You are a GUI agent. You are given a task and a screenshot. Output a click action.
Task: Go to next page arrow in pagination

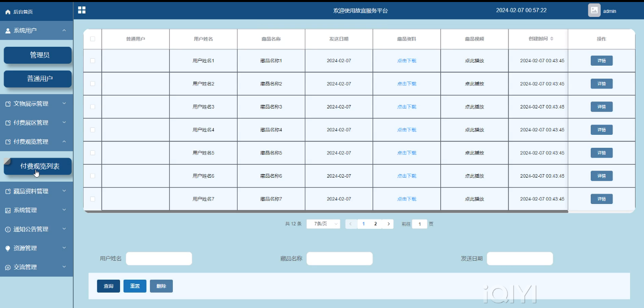tap(388, 224)
